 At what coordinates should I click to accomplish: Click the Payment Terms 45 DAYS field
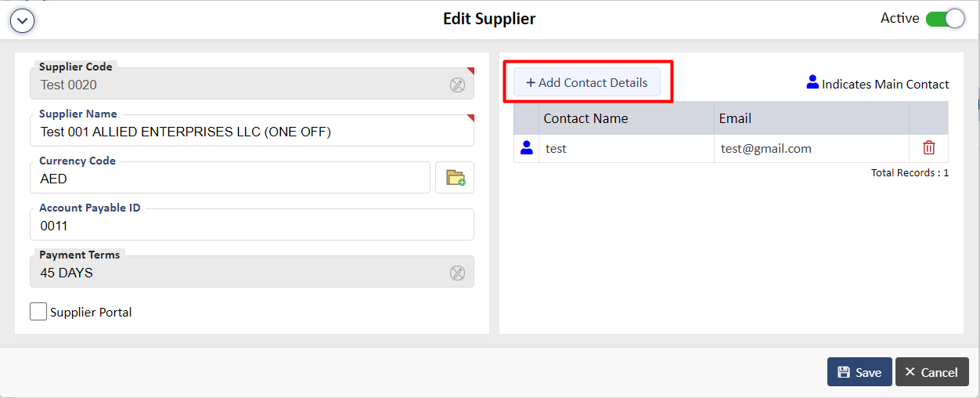[252, 272]
